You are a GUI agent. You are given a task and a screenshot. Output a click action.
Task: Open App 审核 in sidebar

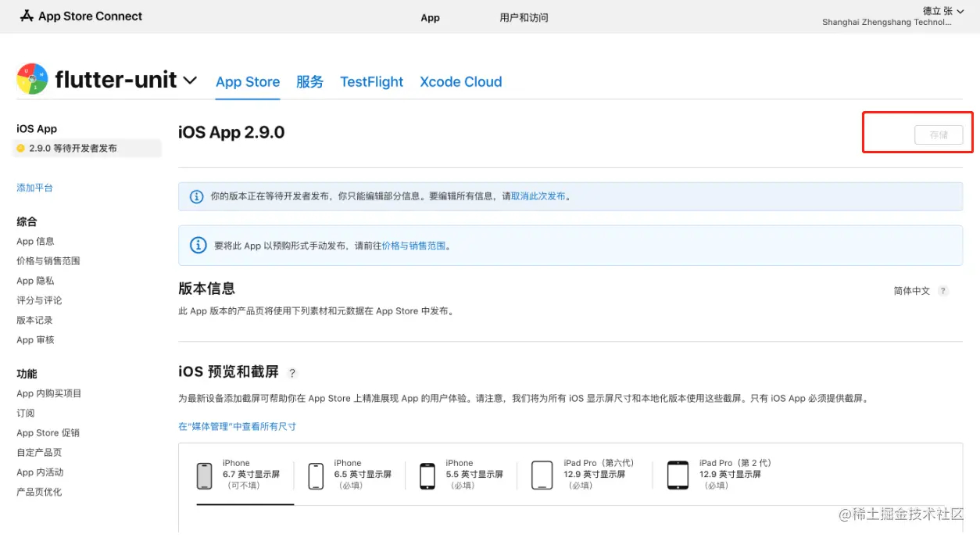point(35,340)
